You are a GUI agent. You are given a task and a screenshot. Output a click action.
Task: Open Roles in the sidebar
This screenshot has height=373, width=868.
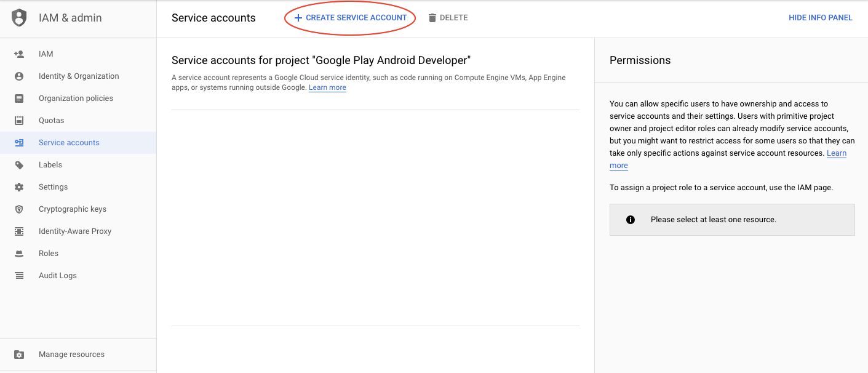(x=78, y=254)
